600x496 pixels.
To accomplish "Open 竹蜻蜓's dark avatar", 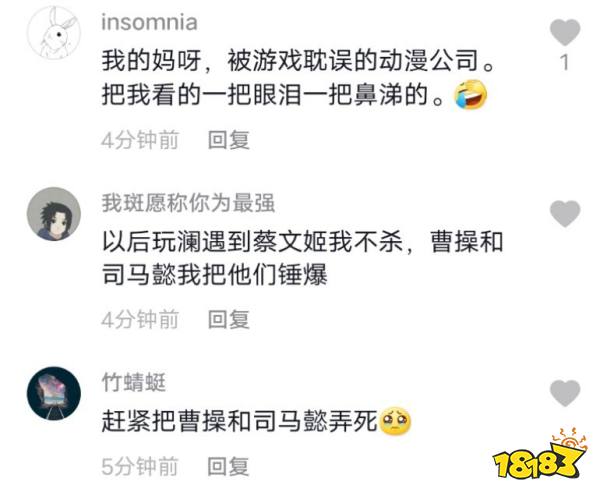I will point(54,393).
